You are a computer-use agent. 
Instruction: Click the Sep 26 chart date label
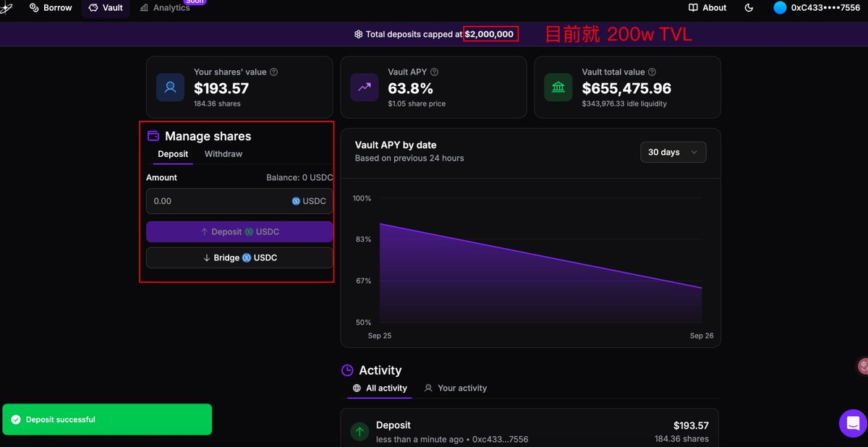[x=702, y=336]
